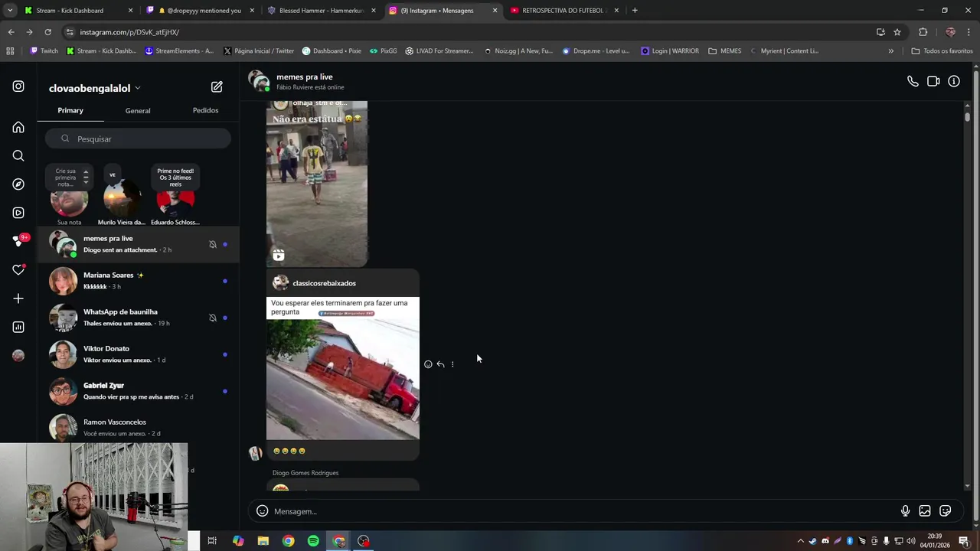Open memes pra live conversation
980x551 pixels.
(139, 244)
